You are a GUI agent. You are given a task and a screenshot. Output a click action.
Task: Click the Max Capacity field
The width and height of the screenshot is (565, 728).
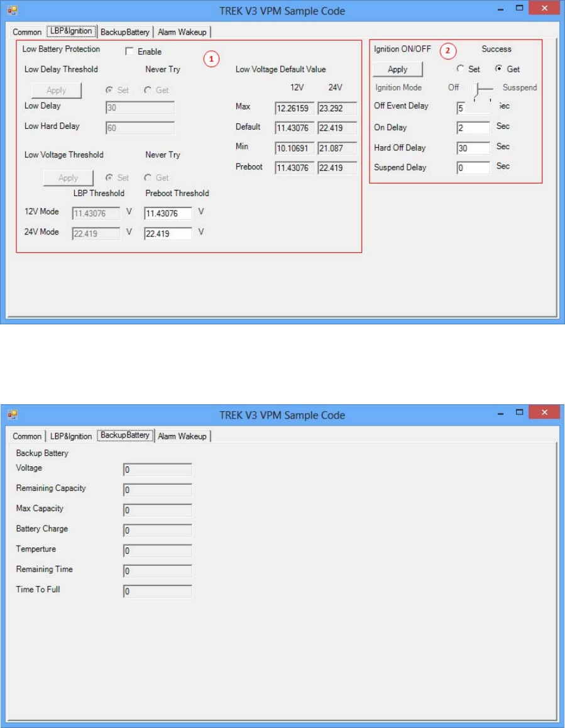click(x=157, y=510)
